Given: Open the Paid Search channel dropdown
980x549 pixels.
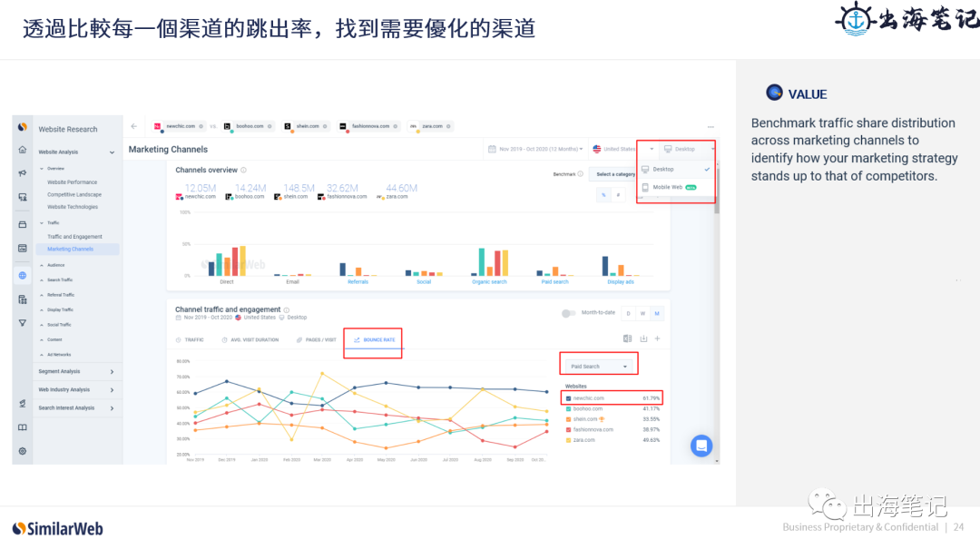Looking at the screenshot, I should (x=599, y=367).
